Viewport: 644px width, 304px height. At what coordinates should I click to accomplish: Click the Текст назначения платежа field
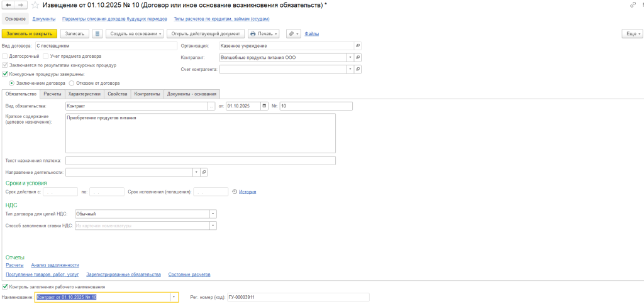(200, 161)
